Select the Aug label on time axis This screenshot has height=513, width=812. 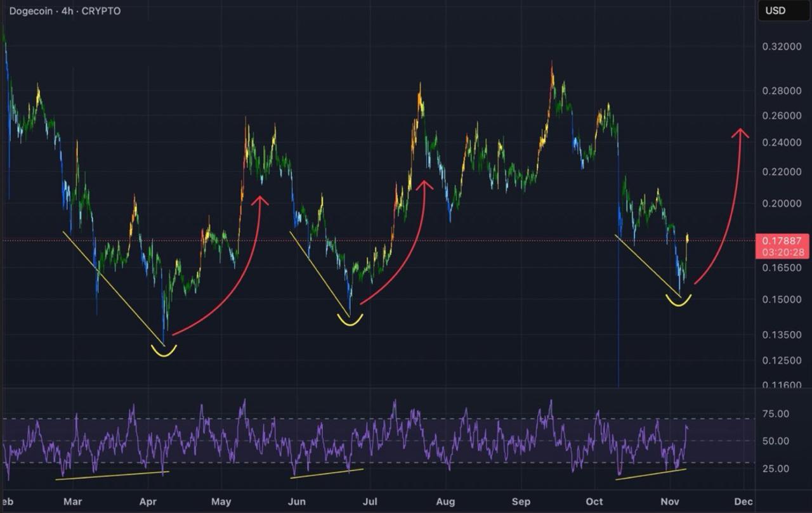(445, 501)
